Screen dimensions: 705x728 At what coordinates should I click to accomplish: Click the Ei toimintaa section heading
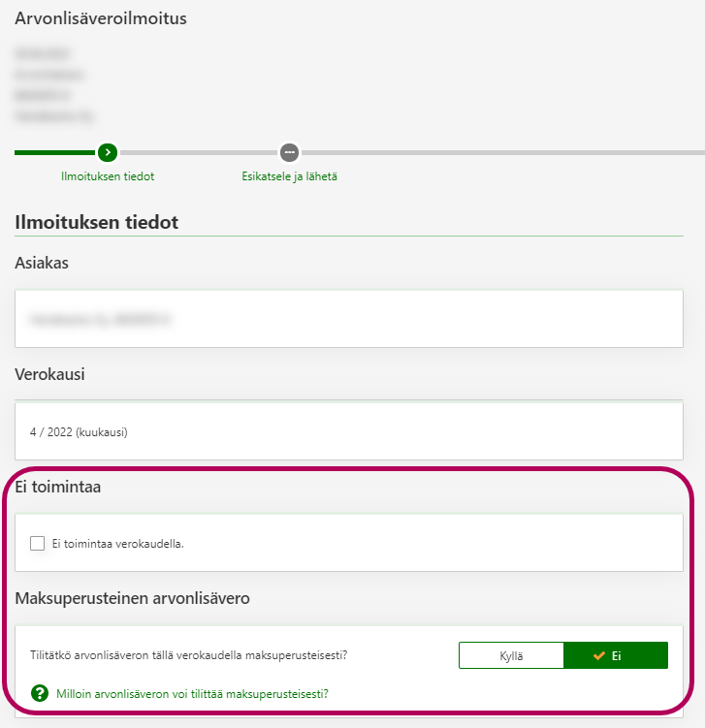coord(58,487)
